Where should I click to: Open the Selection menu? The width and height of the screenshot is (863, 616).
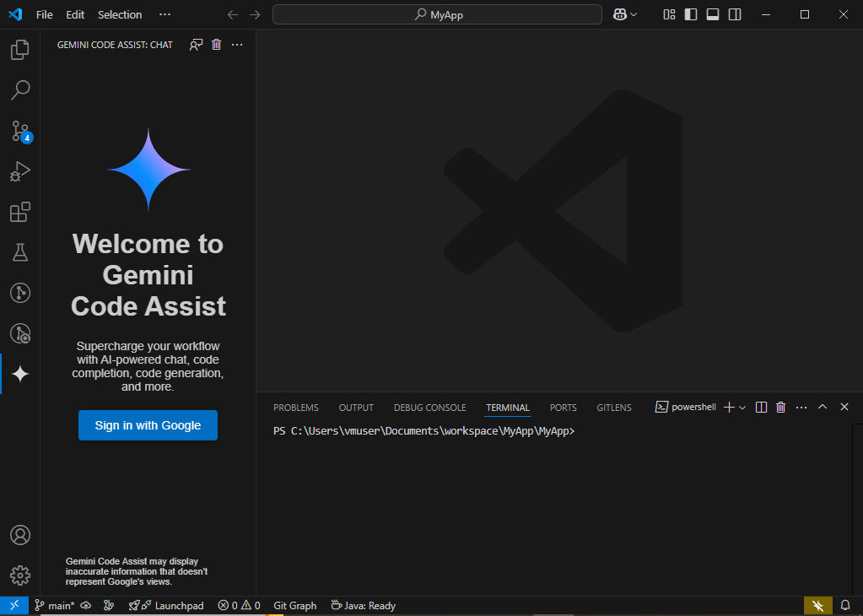point(120,15)
